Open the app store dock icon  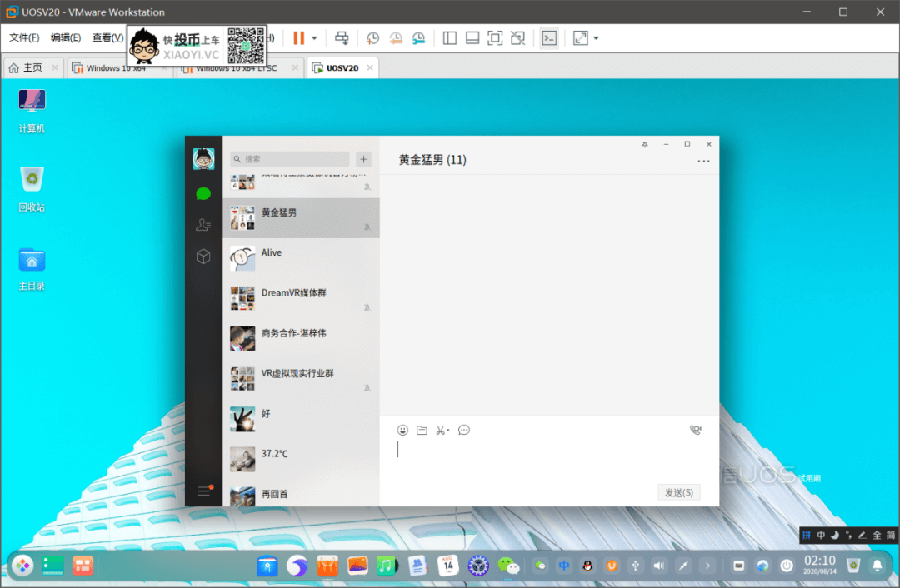point(327,566)
